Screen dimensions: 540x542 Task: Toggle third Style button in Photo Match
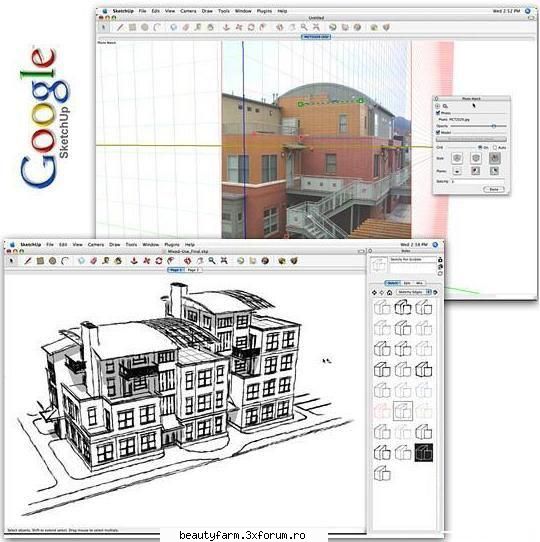[494, 158]
